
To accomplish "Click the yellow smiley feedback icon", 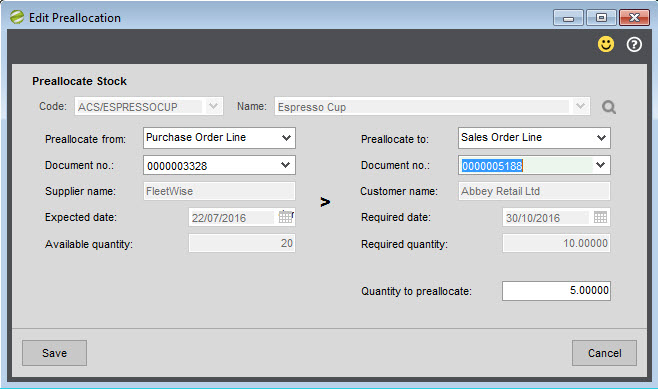I will coord(606,44).
